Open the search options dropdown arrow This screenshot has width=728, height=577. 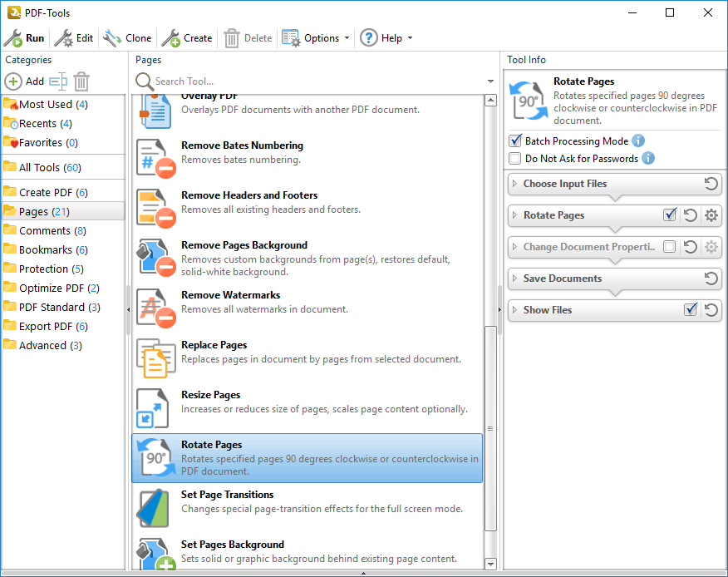point(490,81)
